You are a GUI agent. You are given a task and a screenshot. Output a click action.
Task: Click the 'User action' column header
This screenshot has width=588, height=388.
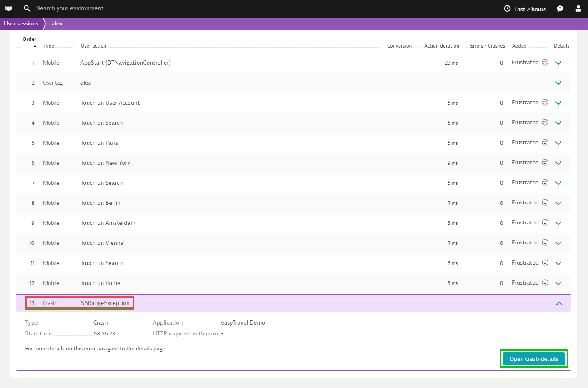point(93,46)
